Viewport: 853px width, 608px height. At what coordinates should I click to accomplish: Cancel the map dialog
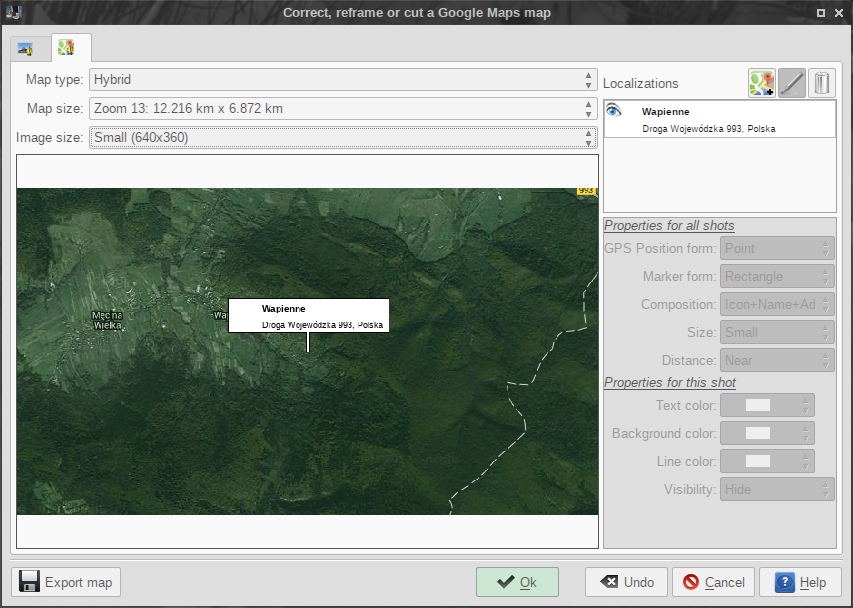[x=714, y=582]
